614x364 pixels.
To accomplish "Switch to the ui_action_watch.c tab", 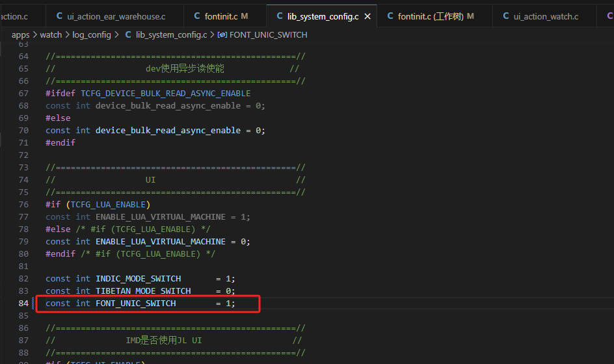I will point(544,16).
